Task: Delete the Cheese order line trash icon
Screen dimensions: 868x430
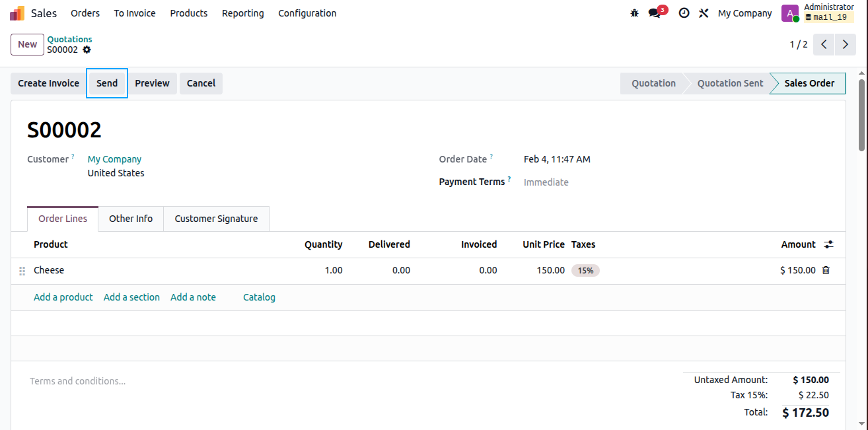Action: (x=826, y=270)
